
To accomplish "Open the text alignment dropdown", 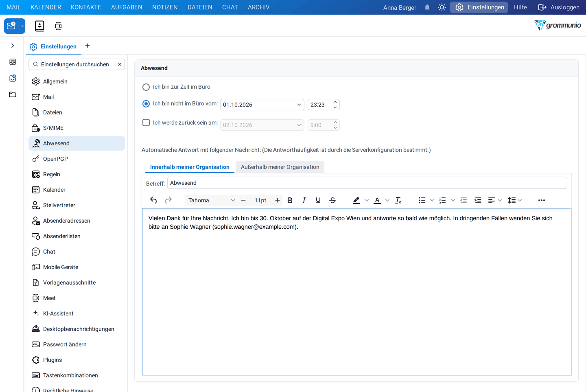I will [495, 200].
